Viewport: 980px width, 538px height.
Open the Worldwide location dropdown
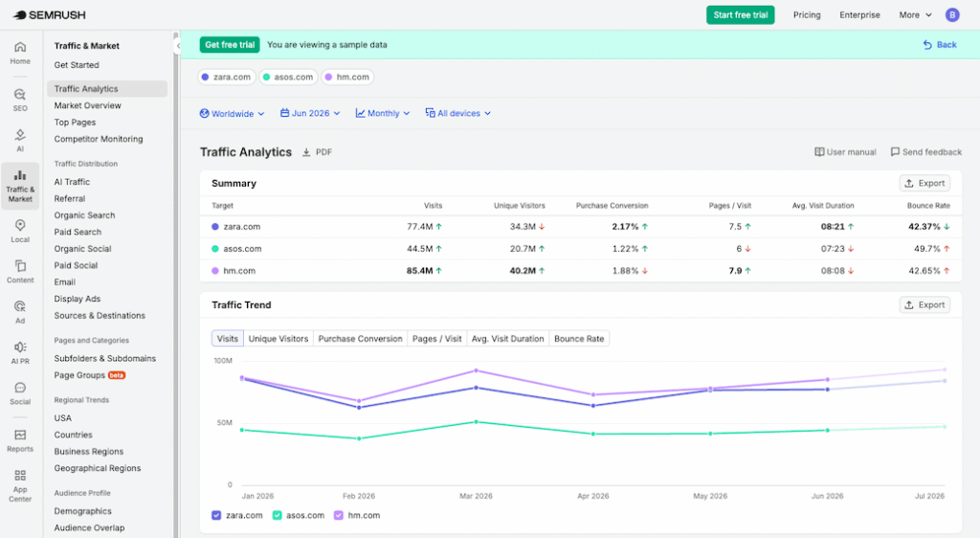pyautogui.click(x=232, y=113)
